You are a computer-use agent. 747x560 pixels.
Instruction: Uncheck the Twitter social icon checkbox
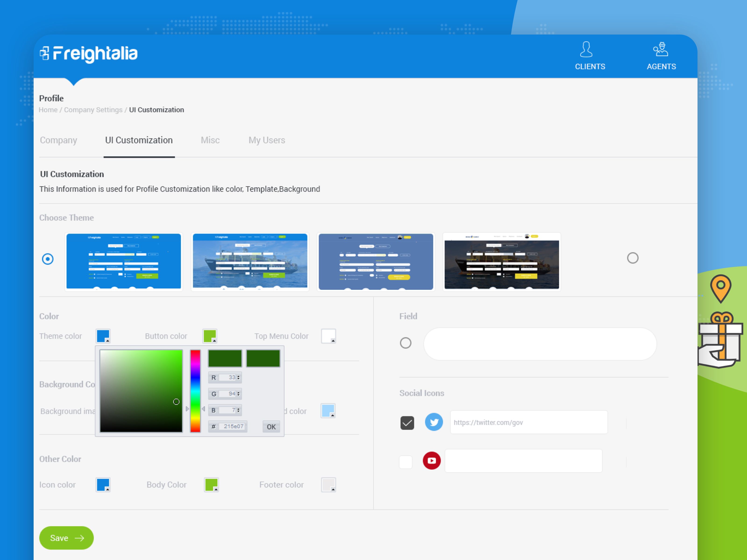(407, 423)
